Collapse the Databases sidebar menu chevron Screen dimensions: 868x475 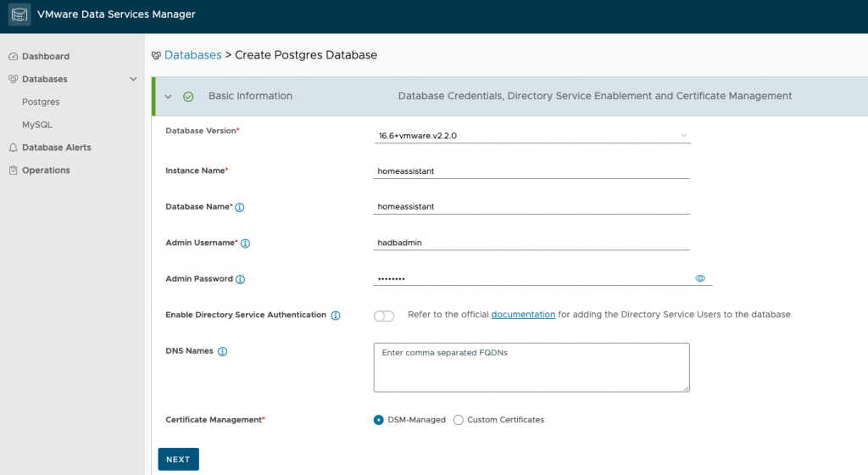133,79
